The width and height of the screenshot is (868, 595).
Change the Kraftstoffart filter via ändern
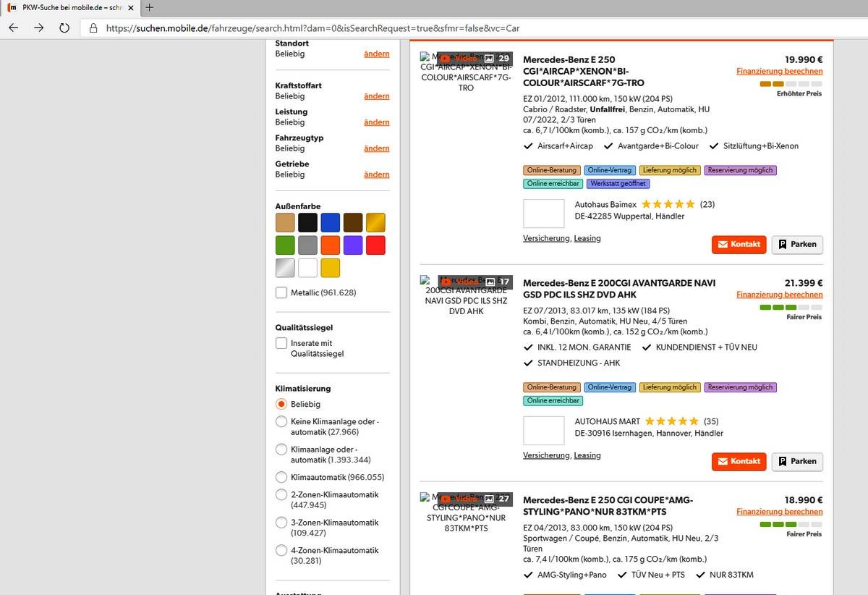pos(377,96)
